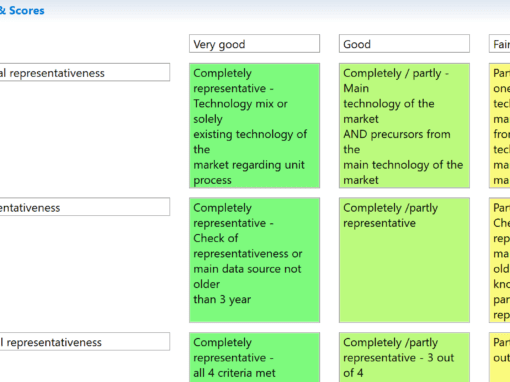Click the green 'not older than 3 year' cell
Viewport: 510px width, 382px height.
[x=254, y=260]
